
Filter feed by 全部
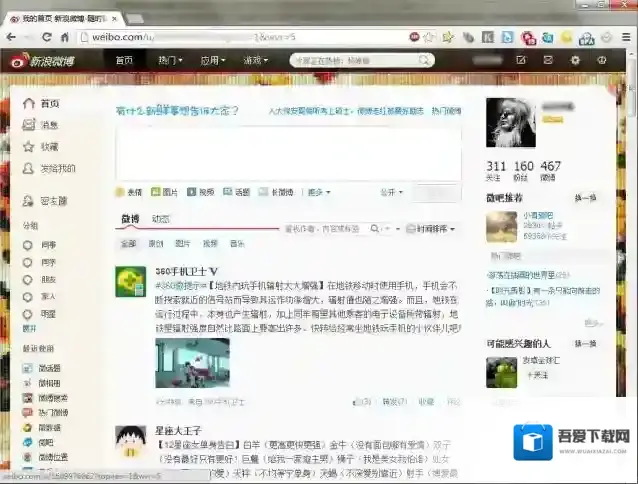pyautogui.click(x=129, y=244)
